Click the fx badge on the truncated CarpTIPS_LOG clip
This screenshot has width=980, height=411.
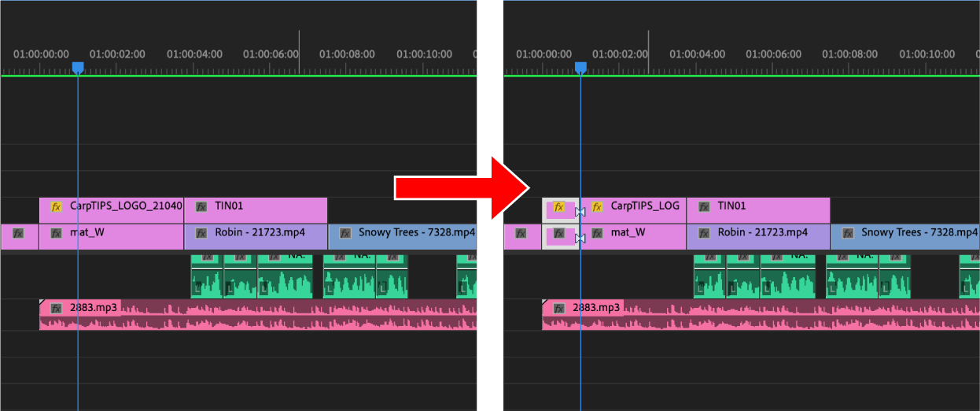(x=597, y=206)
